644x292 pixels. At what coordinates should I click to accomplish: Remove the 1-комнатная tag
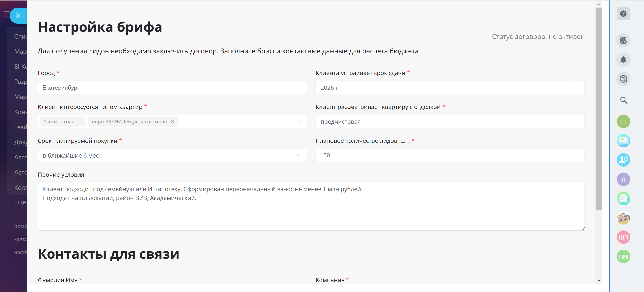(x=80, y=122)
